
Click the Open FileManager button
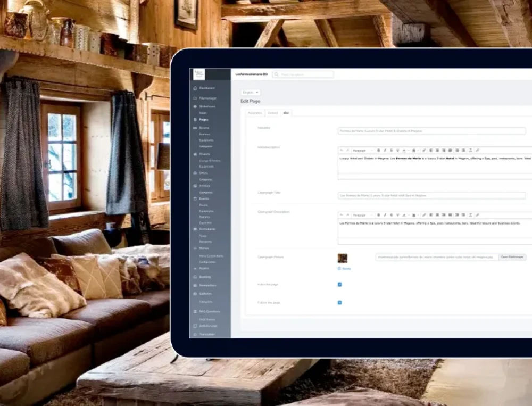click(512, 257)
